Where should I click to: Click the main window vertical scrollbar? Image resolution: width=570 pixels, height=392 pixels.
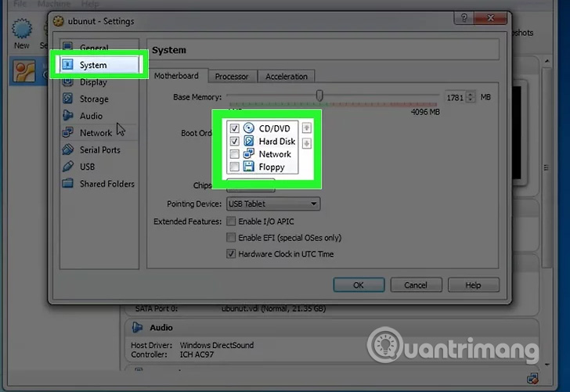click(547, 167)
